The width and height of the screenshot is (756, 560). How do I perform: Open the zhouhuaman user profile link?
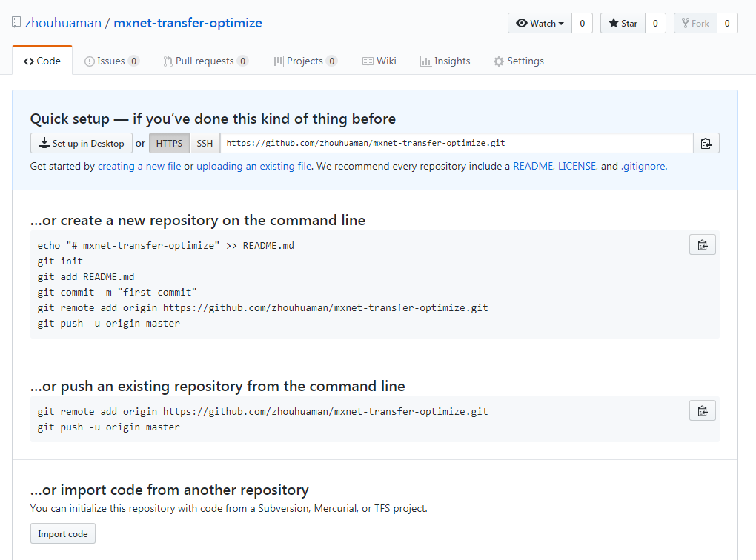tap(63, 23)
